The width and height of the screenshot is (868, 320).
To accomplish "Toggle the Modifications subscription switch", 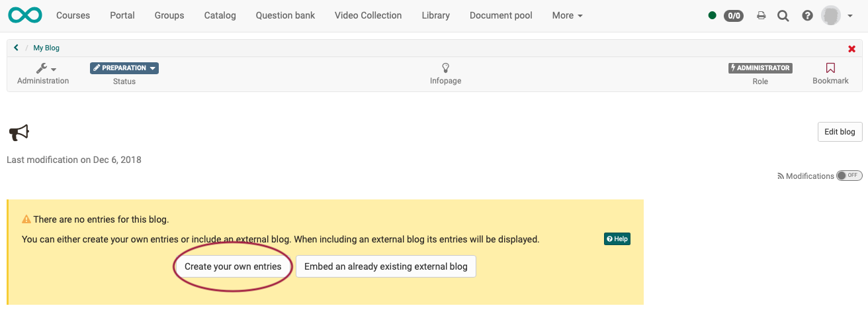I will [x=849, y=176].
